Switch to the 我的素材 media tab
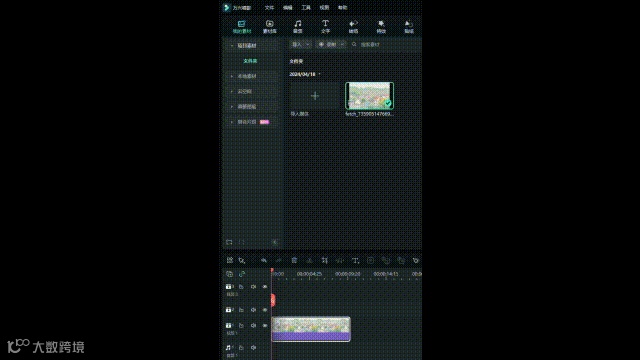The image size is (640, 360). pos(242,27)
